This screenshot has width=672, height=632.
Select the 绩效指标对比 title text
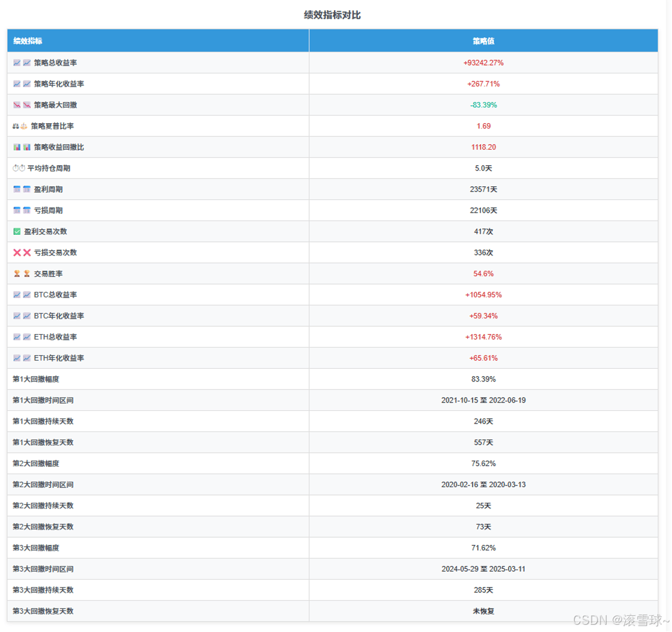[x=332, y=15]
